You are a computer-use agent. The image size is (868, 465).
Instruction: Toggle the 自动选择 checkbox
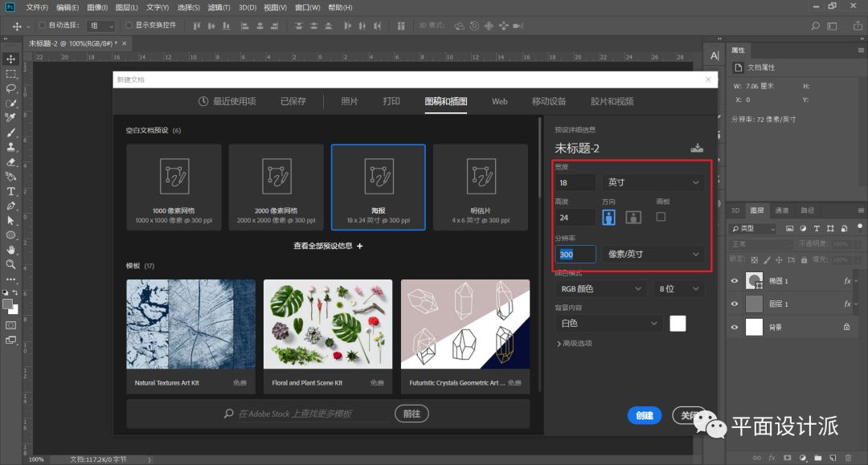42,26
